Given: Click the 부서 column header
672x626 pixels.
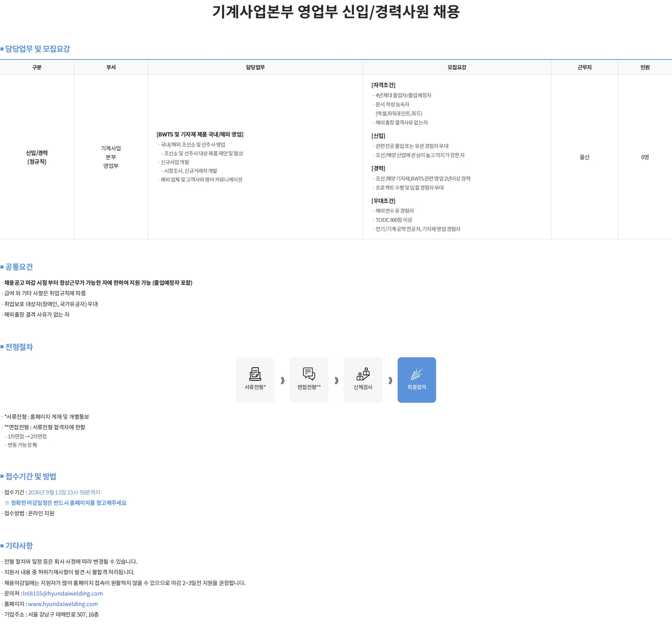Looking at the screenshot, I should pyautogui.click(x=111, y=67).
